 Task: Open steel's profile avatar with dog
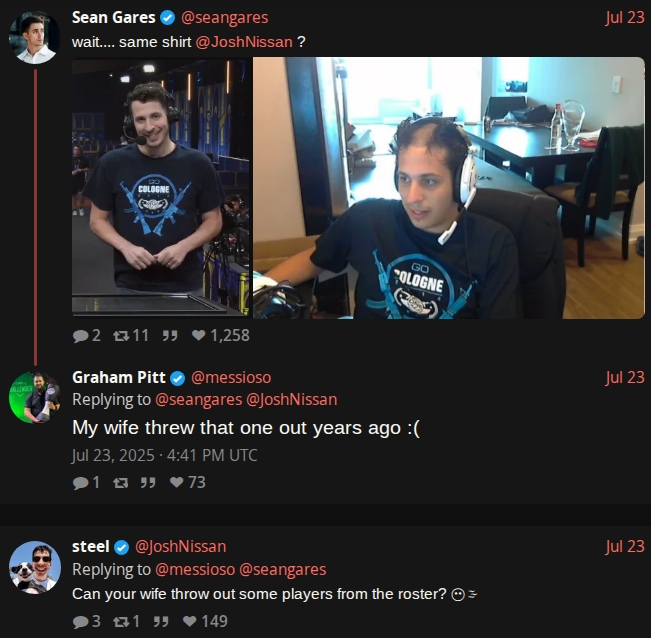tap(35, 567)
